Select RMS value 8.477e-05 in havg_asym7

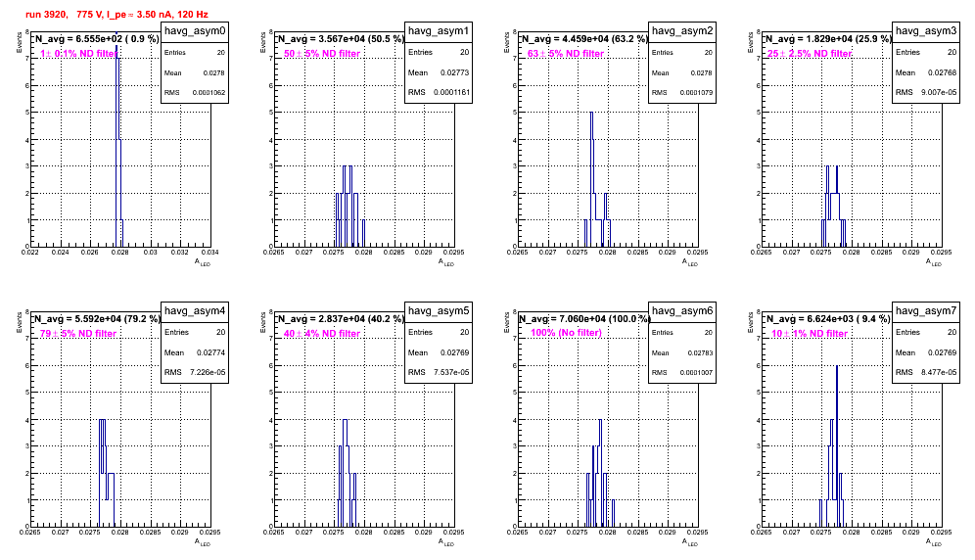click(940, 373)
